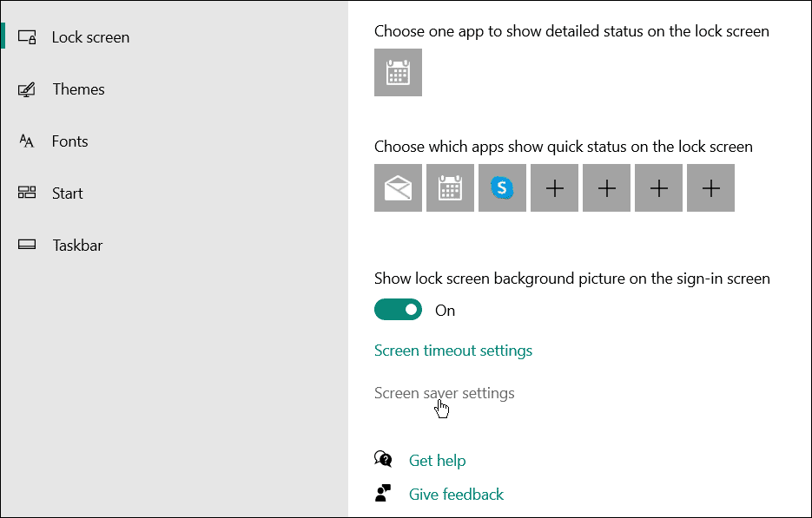Open the Skype quick status app

pyautogui.click(x=502, y=187)
